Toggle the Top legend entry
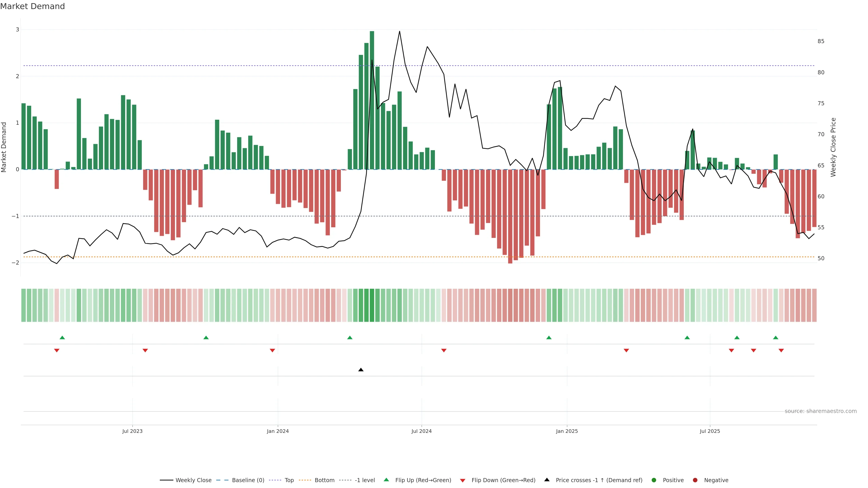The width and height of the screenshot is (868, 488). [289, 480]
